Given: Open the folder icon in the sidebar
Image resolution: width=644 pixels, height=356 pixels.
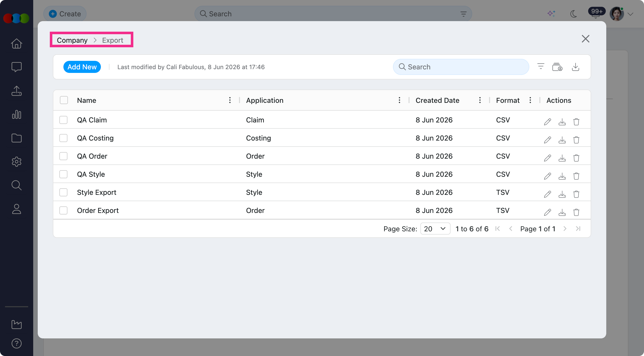Looking at the screenshot, I should [x=17, y=138].
